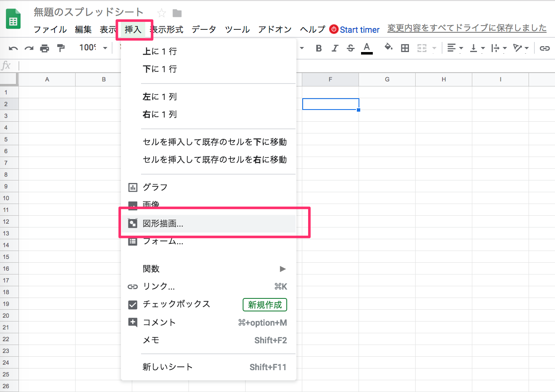Toggle bold formatting
Screen dimensions: 555x392
coord(319,48)
